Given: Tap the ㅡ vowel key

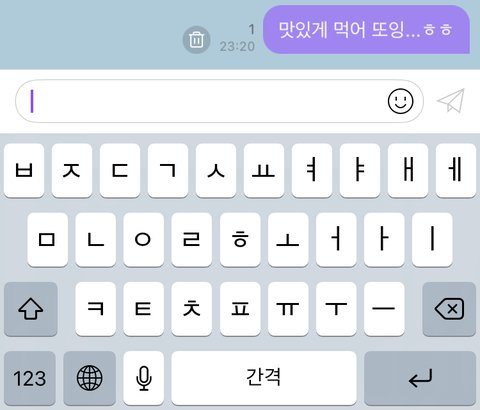Looking at the screenshot, I should coord(384,309).
